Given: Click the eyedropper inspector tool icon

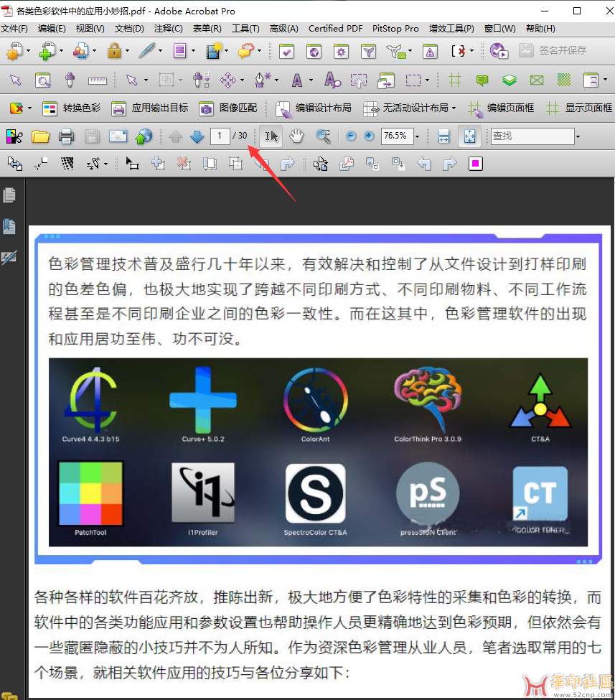Looking at the screenshot, I should 70,80.
